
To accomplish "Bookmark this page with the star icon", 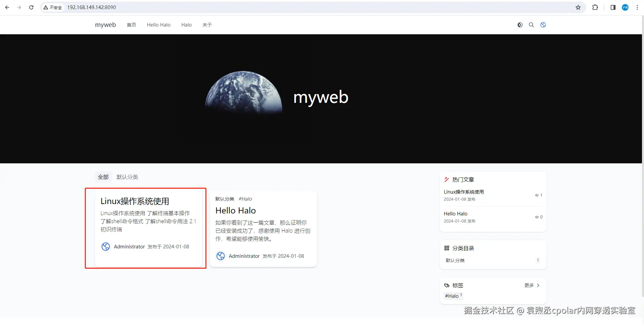I will (x=578, y=7).
